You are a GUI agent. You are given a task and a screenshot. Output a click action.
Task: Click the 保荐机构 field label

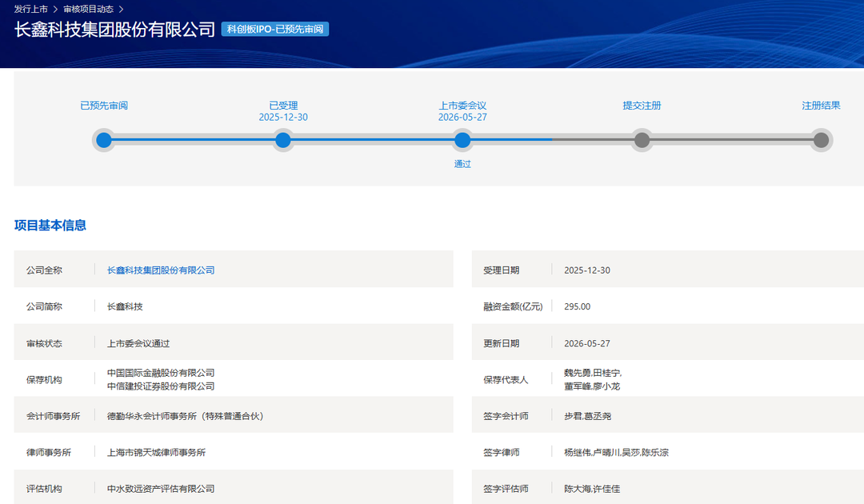tap(44, 379)
